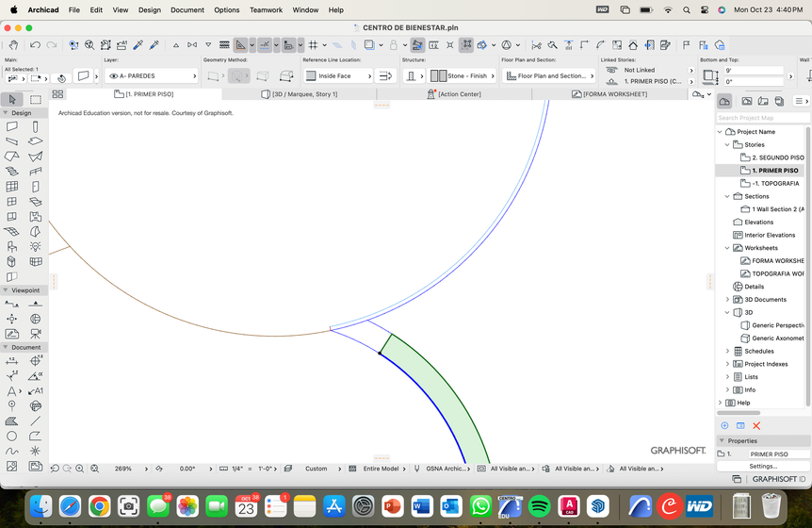The image size is (812, 528).
Task: Open the Teamwork menu
Action: coord(267,9)
